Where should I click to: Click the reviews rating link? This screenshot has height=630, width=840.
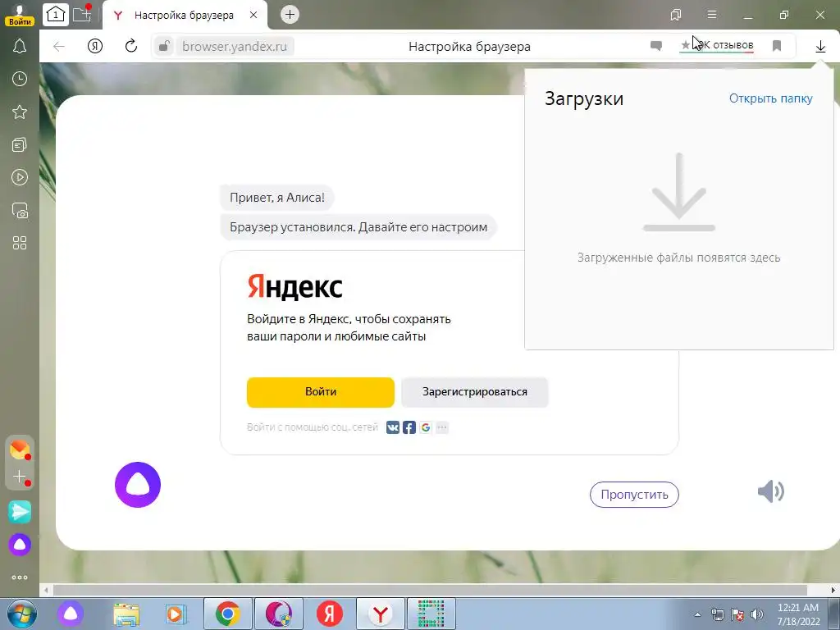[717, 46]
